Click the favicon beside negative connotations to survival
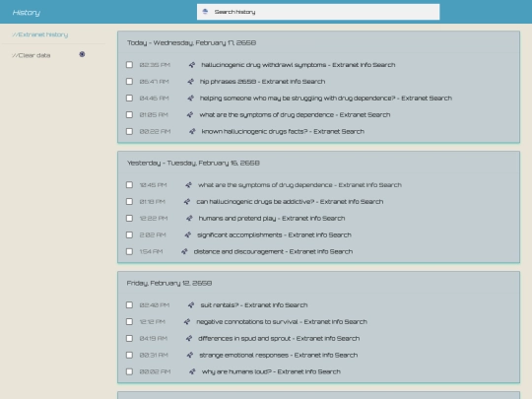532x399 pixels. (x=187, y=321)
